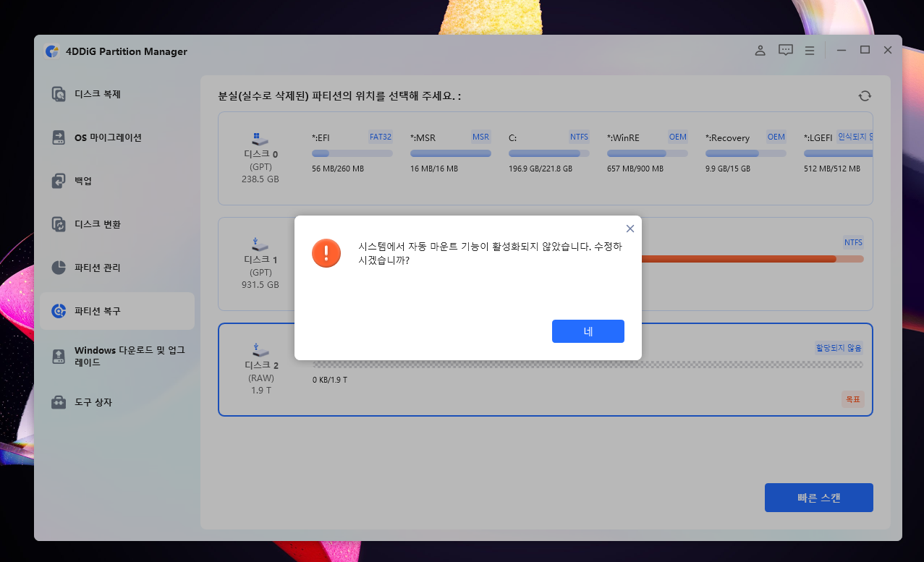The width and height of the screenshot is (924, 562).
Task: Click the 디스크 2 unallocated bar
Action: coord(588,365)
